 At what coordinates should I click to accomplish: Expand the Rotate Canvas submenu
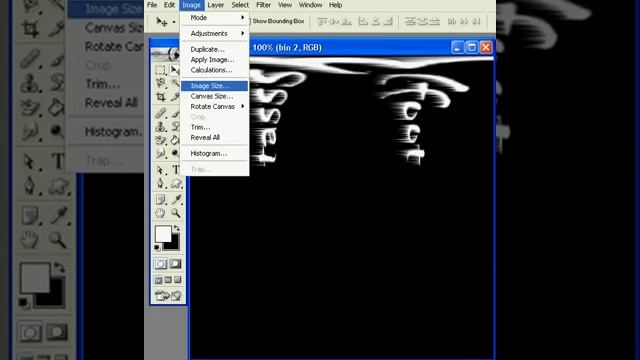(214, 107)
